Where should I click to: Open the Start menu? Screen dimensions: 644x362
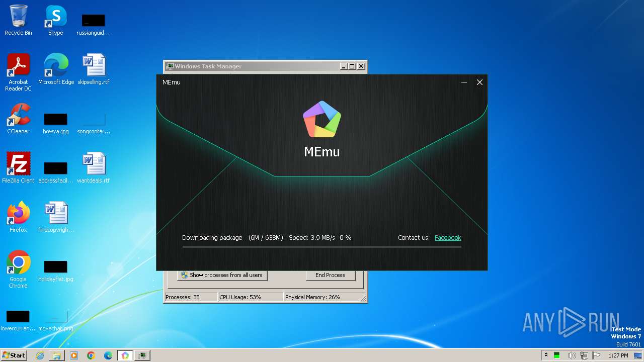coord(14,355)
